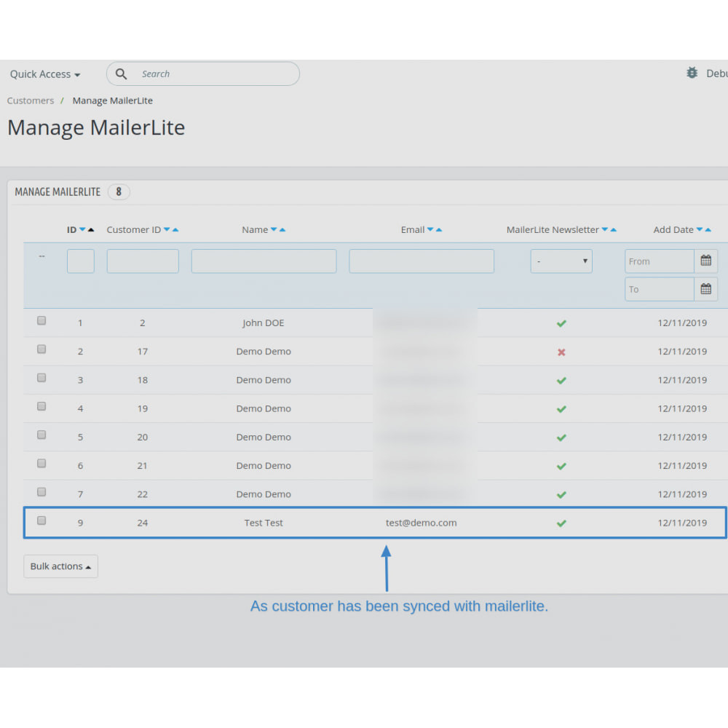This screenshot has height=728, width=728.
Task: Click the Name filter input
Action: point(264,261)
